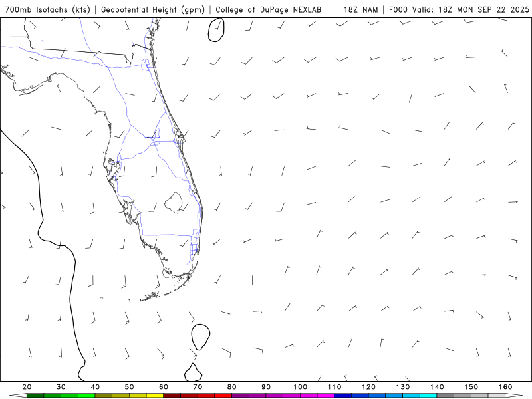This screenshot has width=532, height=399.
Task: Select the magenta swatch just before 110
Action: 326,396
